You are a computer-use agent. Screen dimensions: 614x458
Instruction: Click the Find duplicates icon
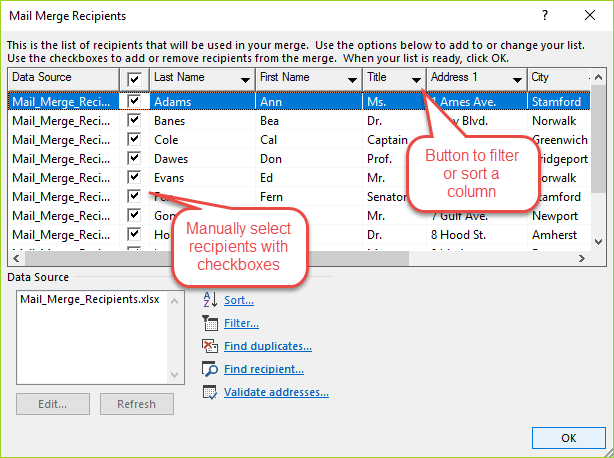point(210,346)
